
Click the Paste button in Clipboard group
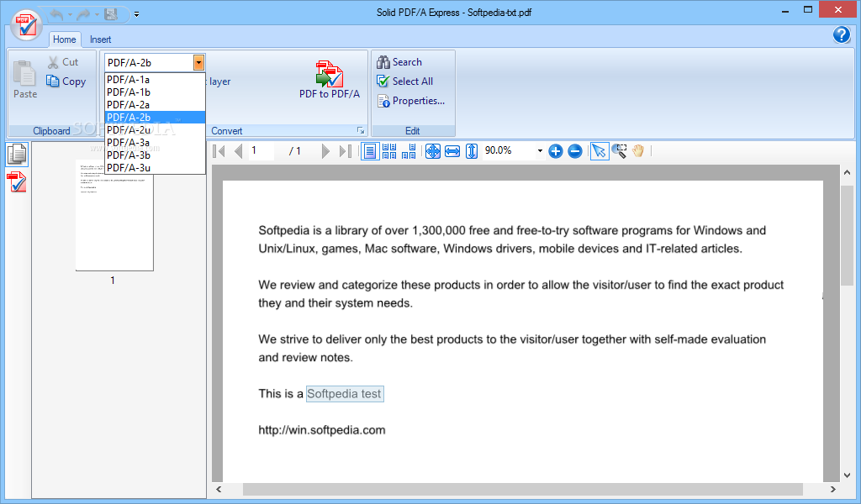[24, 80]
